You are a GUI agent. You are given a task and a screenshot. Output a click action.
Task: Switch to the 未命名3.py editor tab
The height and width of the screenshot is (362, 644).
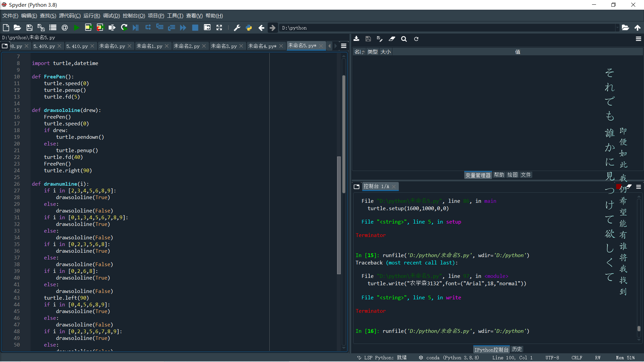coord(224,46)
